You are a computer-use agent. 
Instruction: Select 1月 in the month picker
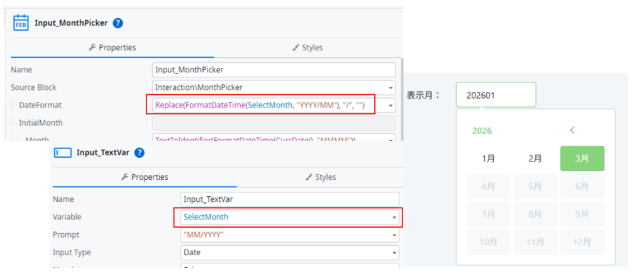[488, 159]
